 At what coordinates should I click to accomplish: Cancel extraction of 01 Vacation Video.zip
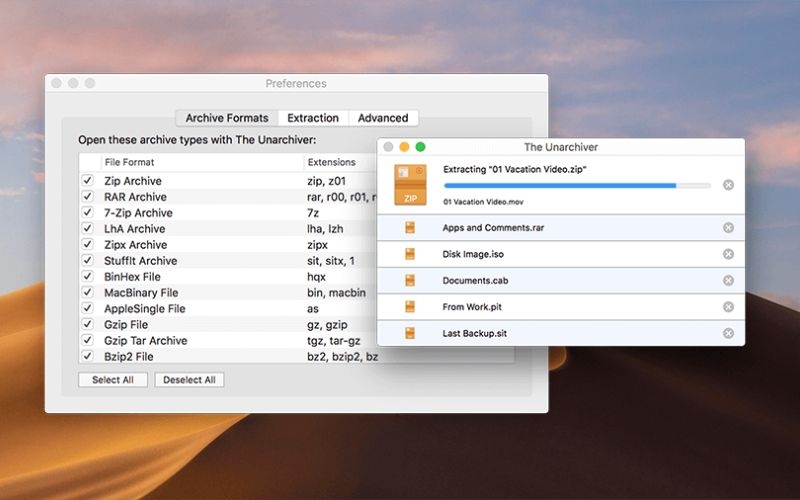pos(729,185)
